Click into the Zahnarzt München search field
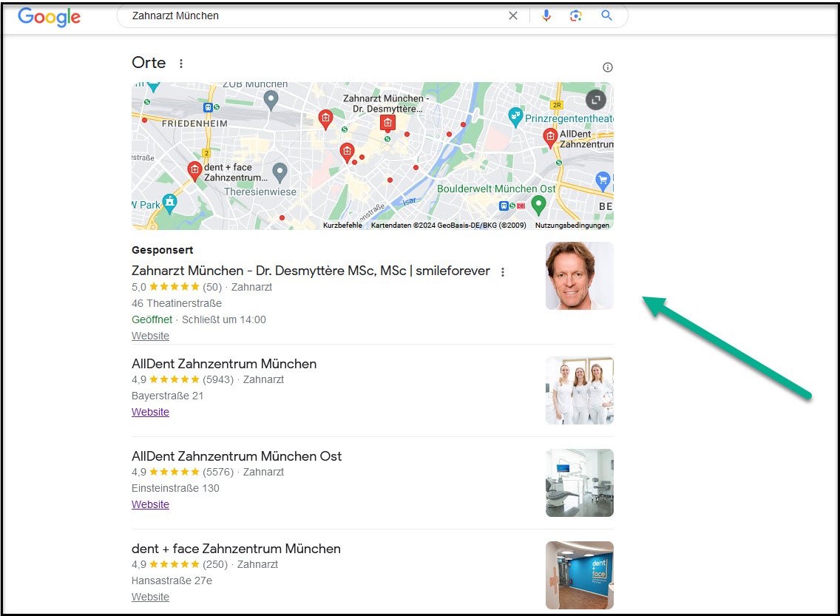This screenshot has width=840, height=616. [316, 16]
